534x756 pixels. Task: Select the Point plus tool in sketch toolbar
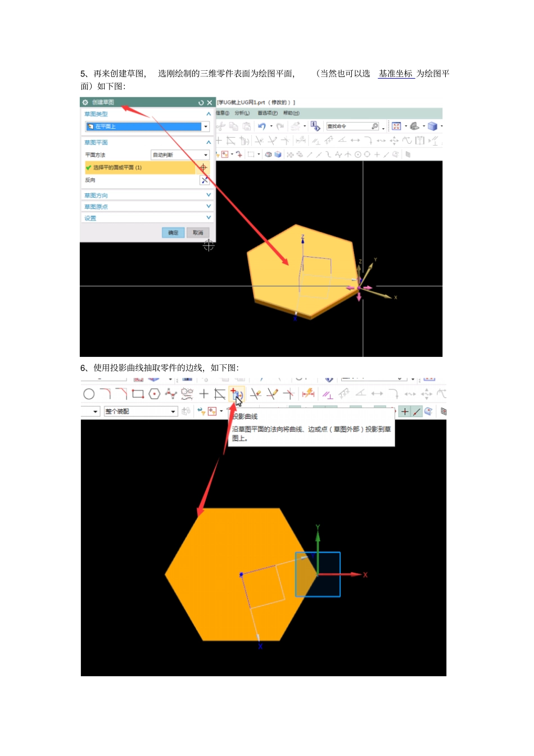click(204, 394)
